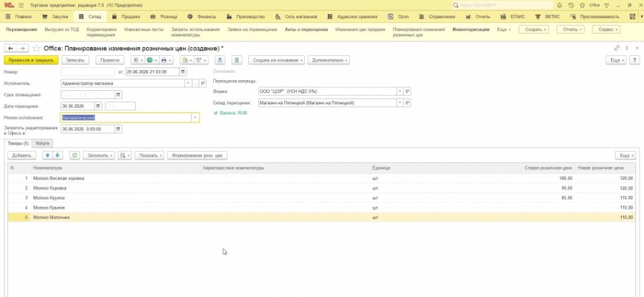The width and height of the screenshot is (644, 297).
Task: Click the Добавить button
Action: click(21, 155)
